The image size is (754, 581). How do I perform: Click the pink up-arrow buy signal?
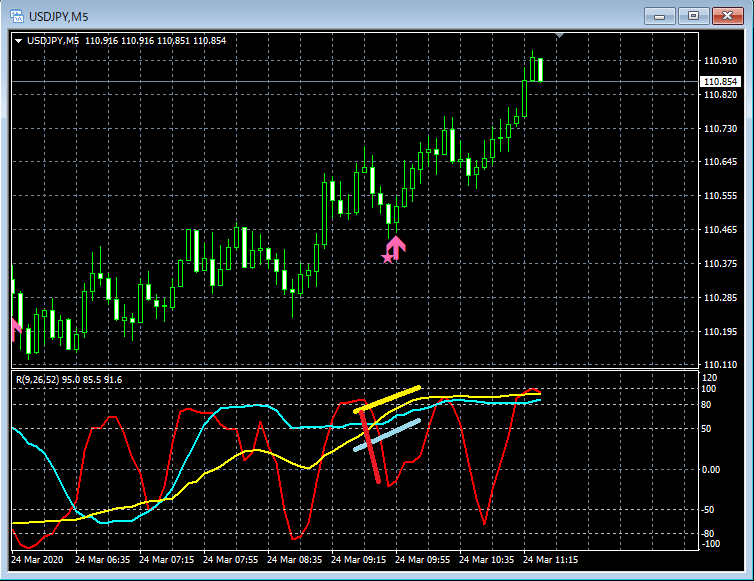click(x=396, y=247)
